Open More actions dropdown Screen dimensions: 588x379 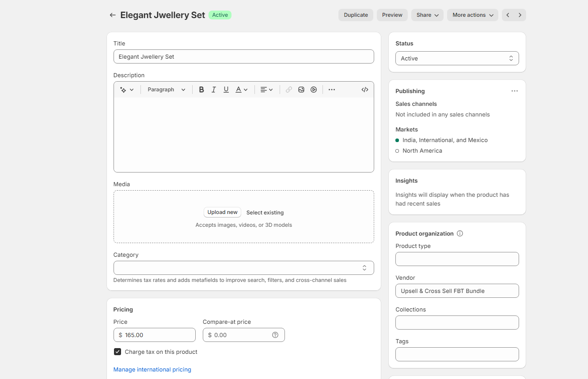coord(473,15)
